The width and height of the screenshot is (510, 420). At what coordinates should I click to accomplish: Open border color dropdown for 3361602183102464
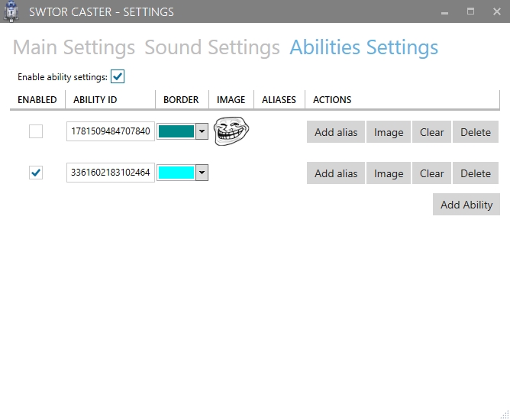click(x=202, y=173)
